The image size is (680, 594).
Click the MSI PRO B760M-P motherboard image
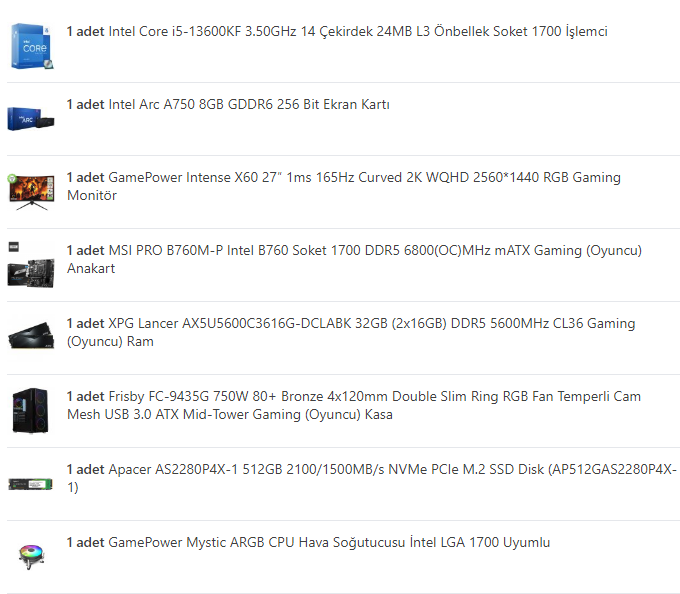pos(31,264)
